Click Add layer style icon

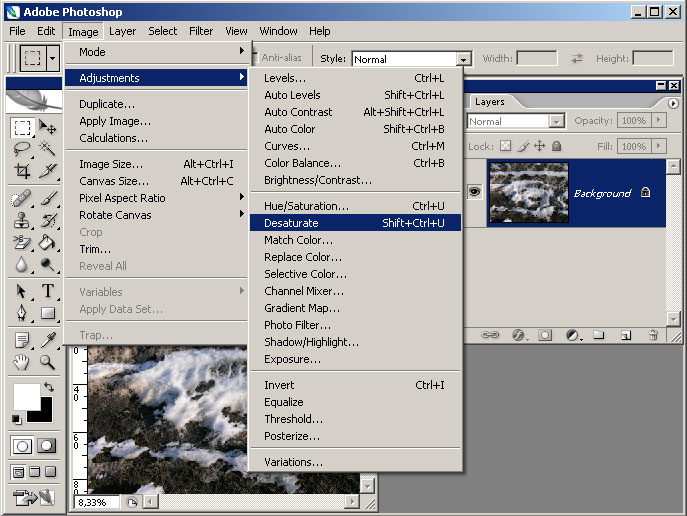click(x=518, y=336)
